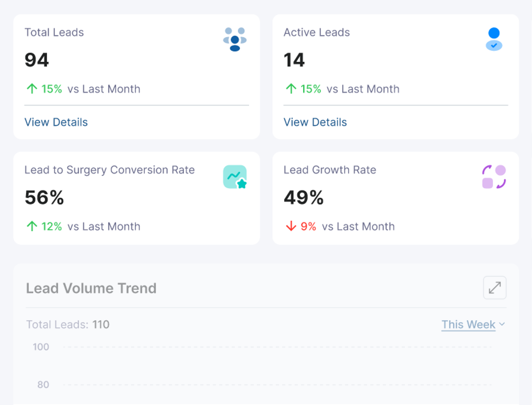This screenshot has height=405, width=532.
Task: Click the Lead Volume Trend heading
Action: pyautogui.click(x=91, y=288)
